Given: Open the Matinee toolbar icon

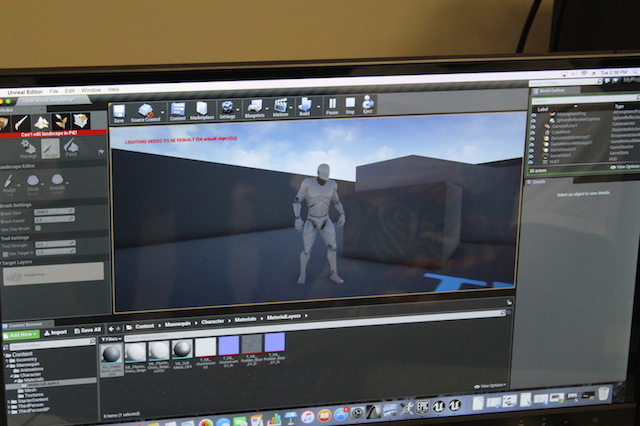Looking at the screenshot, I should pos(280,108).
